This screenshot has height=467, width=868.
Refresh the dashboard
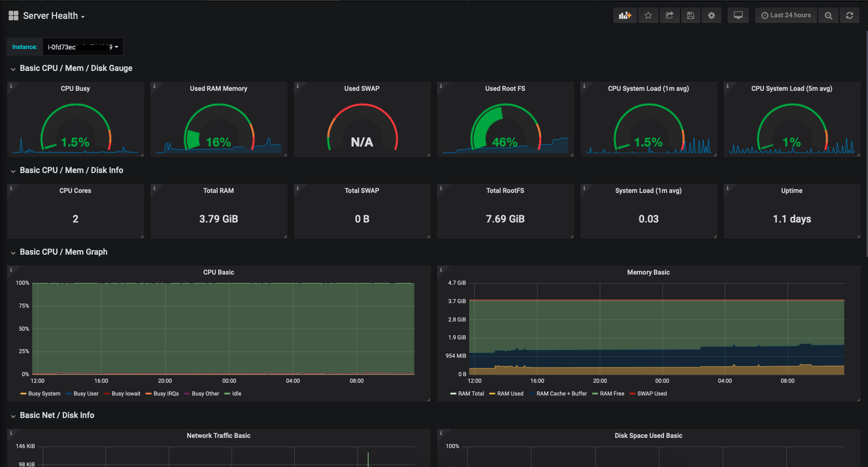click(x=850, y=15)
